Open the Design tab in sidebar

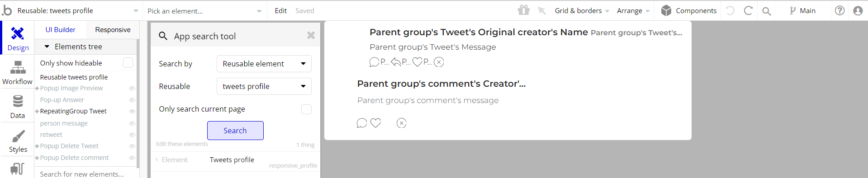(18, 38)
